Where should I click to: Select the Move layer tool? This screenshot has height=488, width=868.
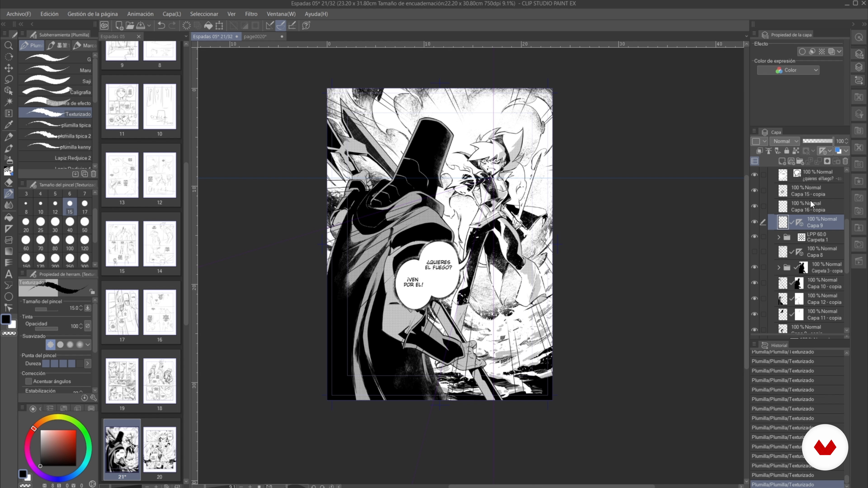coord(9,68)
